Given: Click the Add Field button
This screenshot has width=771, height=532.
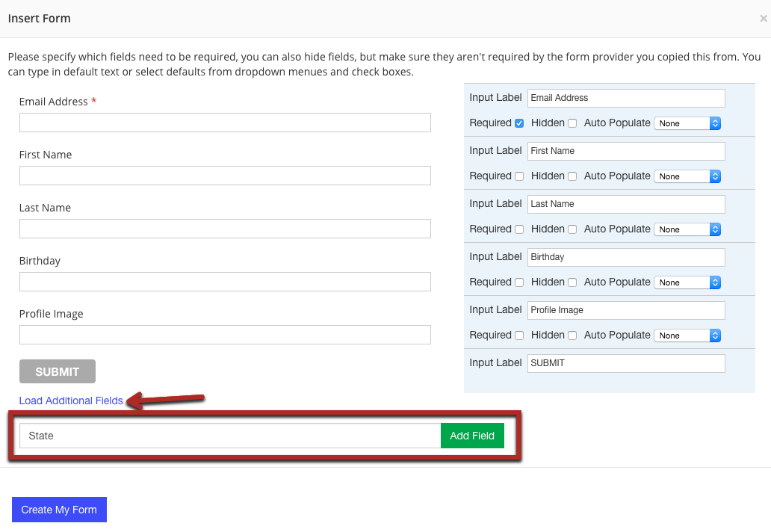Looking at the screenshot, I should coord(472,436).
